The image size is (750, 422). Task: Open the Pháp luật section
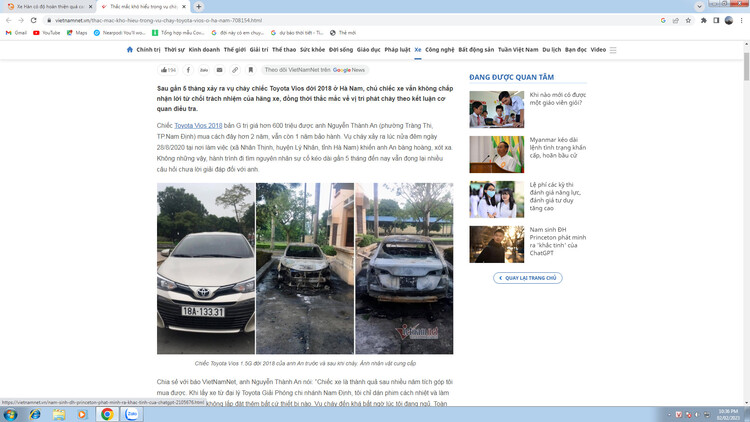pyautogui.click(x=397, y=50)
